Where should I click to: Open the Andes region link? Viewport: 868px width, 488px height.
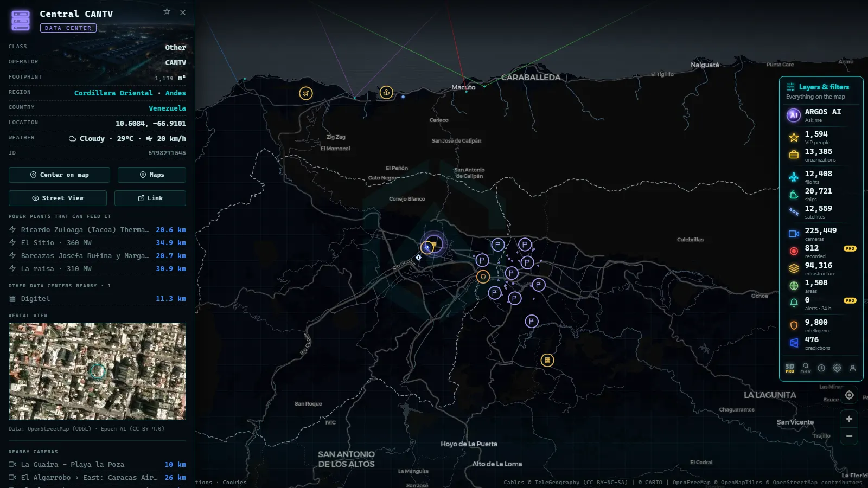point(175,93)
